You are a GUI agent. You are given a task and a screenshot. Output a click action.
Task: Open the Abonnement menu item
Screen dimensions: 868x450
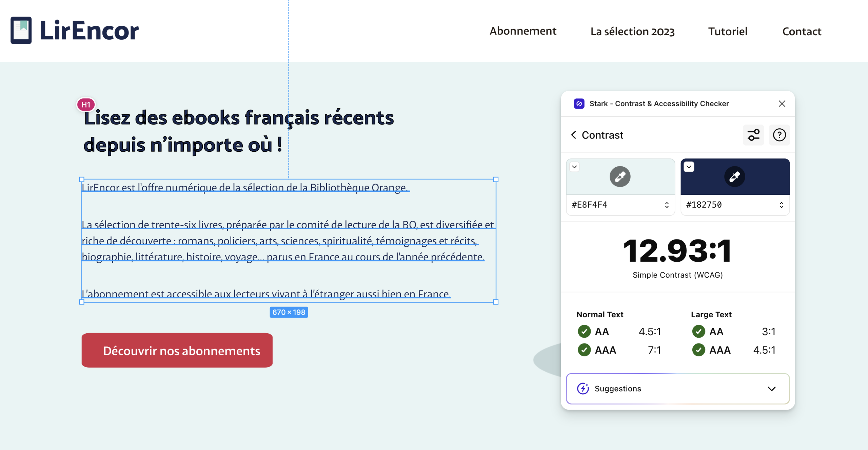click(x=523, y=31)
